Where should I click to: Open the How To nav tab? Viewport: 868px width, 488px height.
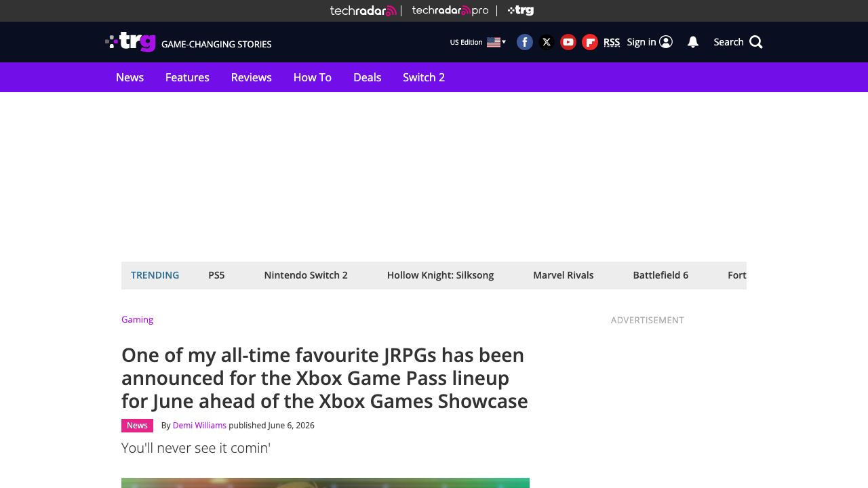click(313, 77)
